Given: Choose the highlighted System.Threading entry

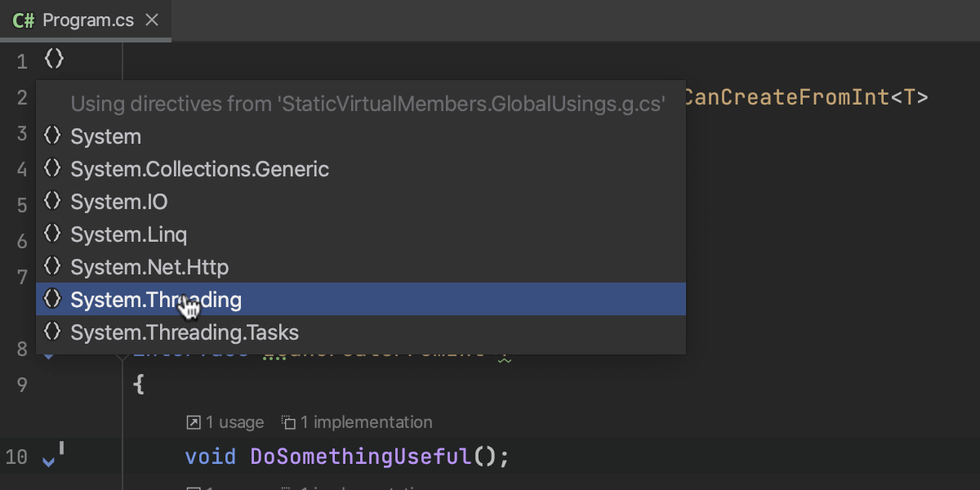Looking at the screenshot, I should [156, 300].
